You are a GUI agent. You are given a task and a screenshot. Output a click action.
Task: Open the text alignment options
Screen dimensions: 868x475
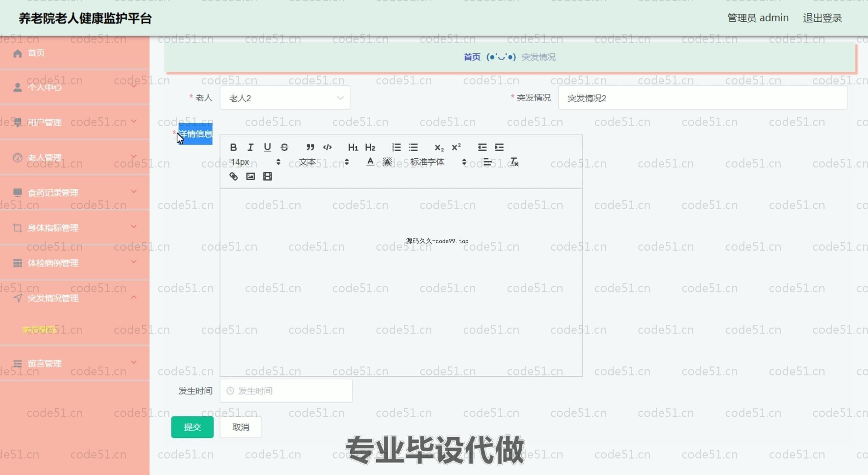[x=487, y=162]
